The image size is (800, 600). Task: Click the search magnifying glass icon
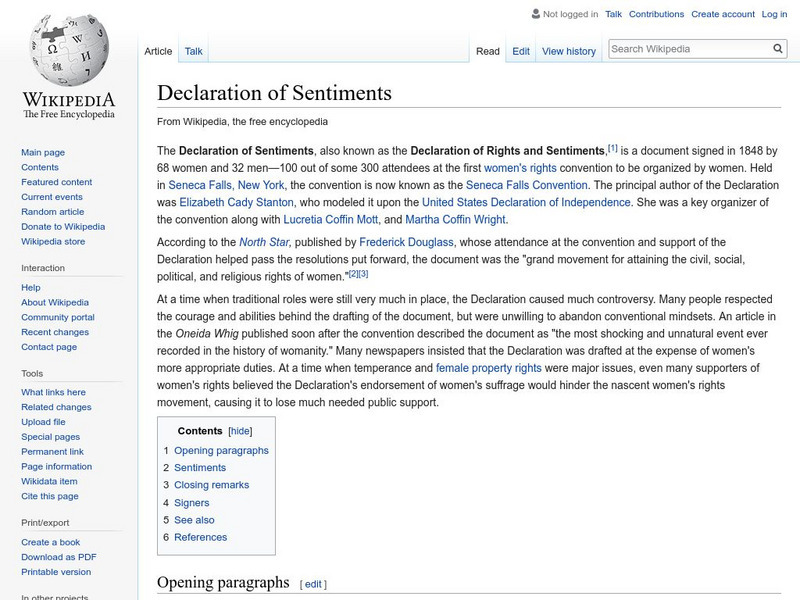(x=778, y=49)
